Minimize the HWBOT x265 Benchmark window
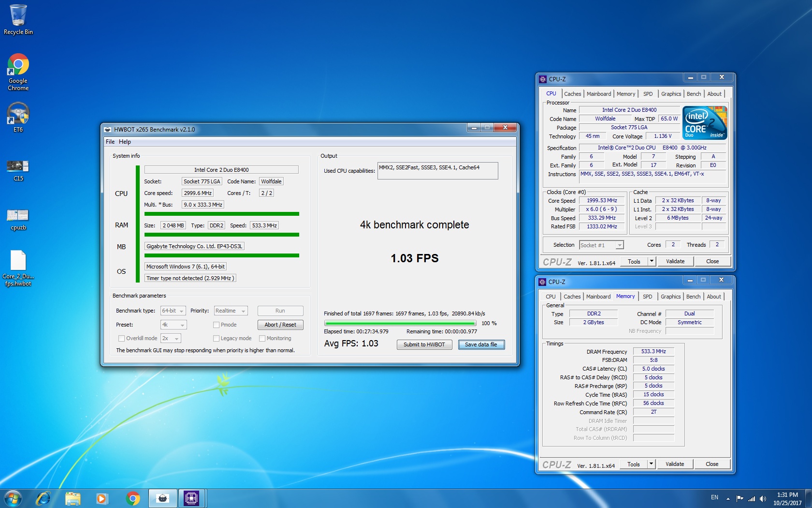This screenshot has height=508, width=812. coord(474,128)
